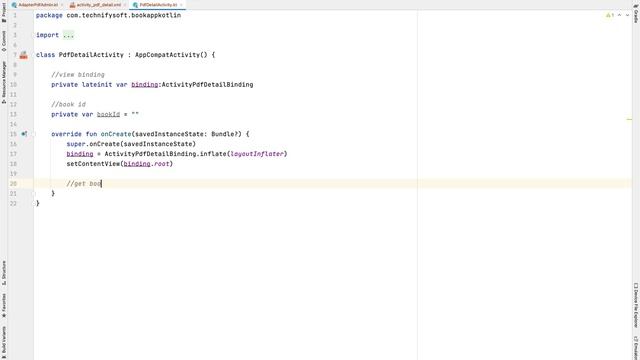640x360 pixels.
Task: Click line number 20 in the gutter
Action: point(13,184)
